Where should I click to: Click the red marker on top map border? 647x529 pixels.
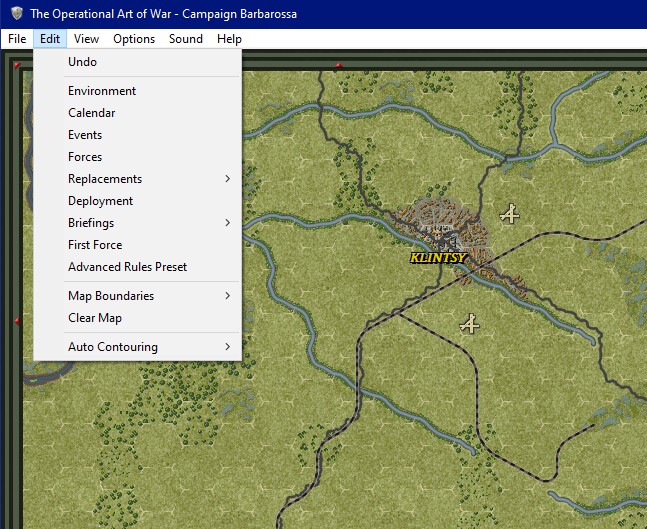(339, 65)
